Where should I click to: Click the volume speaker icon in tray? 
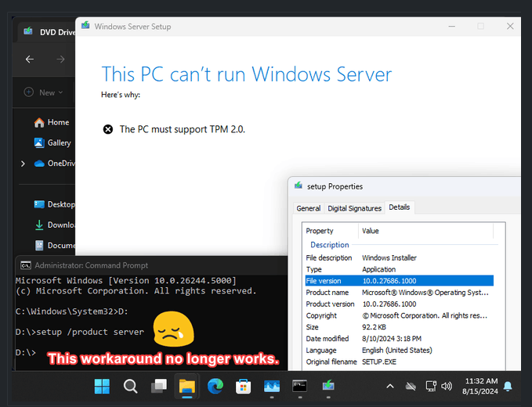pyautogui.click(x=447, y=386)
